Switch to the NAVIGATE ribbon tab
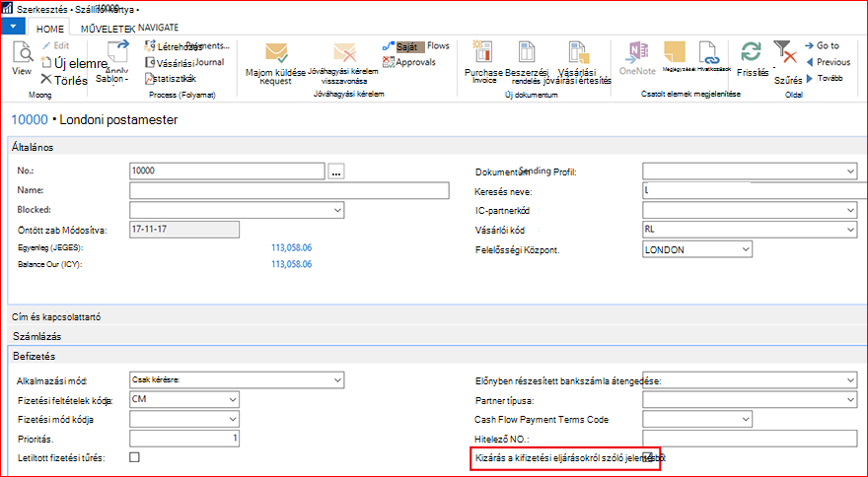The width and height of the screenshot is (868, 477). (x=159, y=28)
